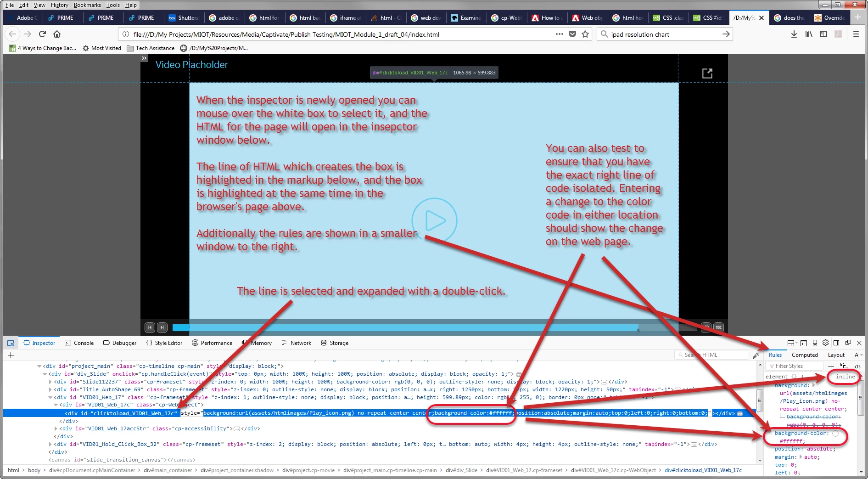Open the Storage tab in DevTools
This screenshot has height=479, width=868.
335,343
